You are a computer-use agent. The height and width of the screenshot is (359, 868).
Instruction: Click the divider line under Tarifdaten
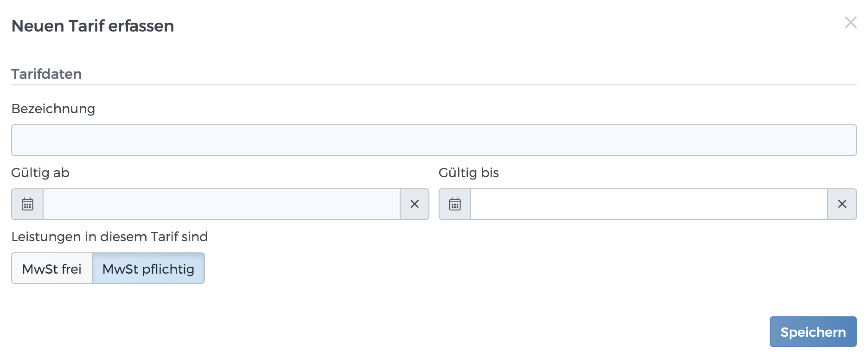click(434, 85)
